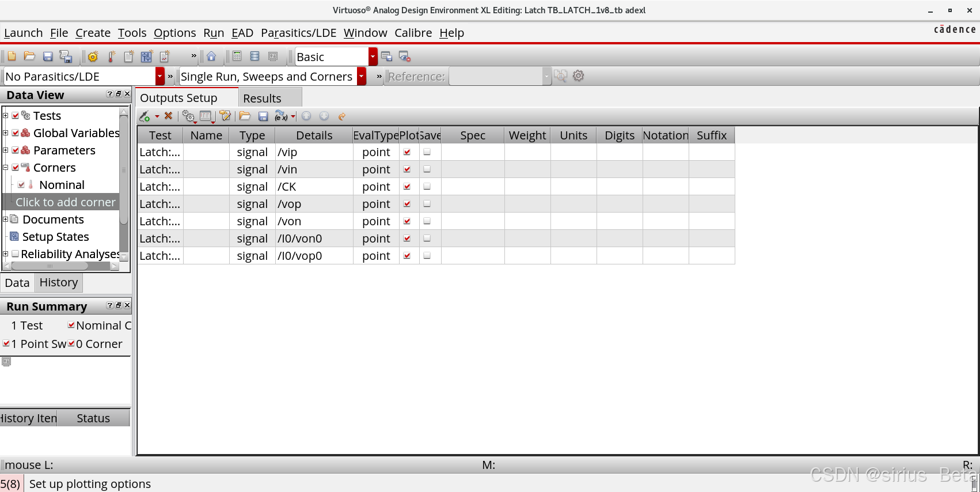
Task: Click the /I0/von0 details cell
Action: pos(314,239)
